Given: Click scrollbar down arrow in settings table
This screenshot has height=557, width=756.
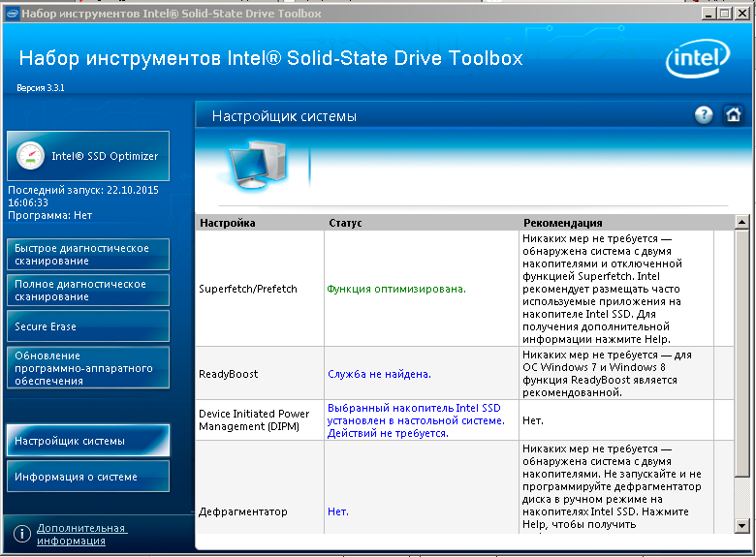Looking at the screenshot, I should (741, 526).
